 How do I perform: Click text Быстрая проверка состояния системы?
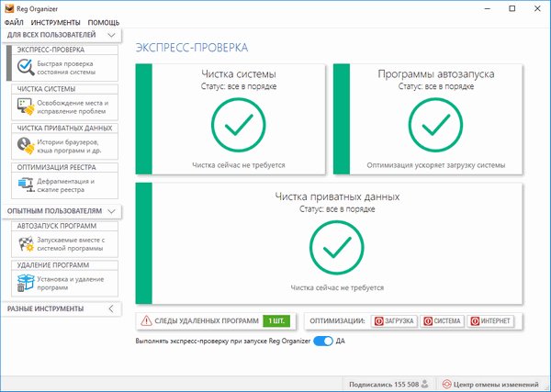(x=66, y=68)
